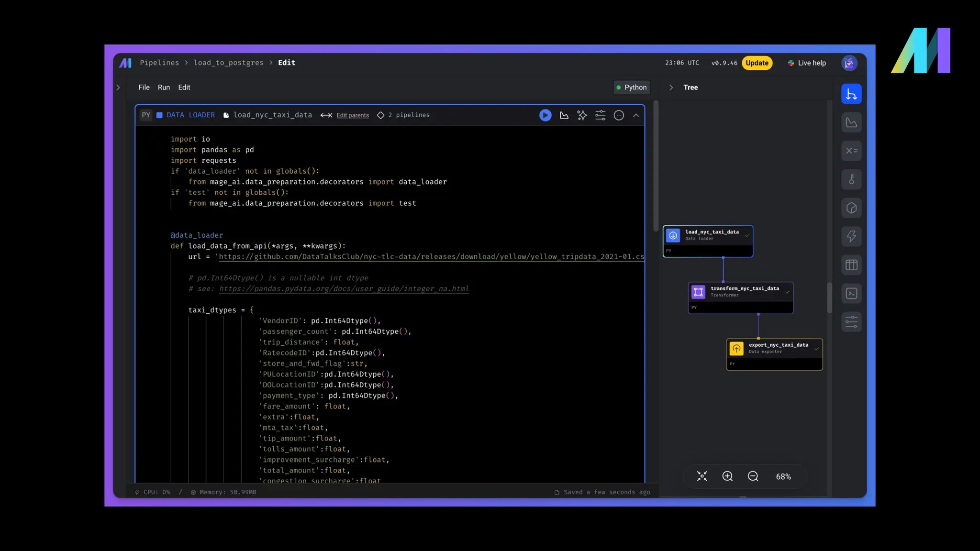The width and height of the screenshot is (980, 551).
Task: Click the Mage logo in the header
Action: (125, 63)
